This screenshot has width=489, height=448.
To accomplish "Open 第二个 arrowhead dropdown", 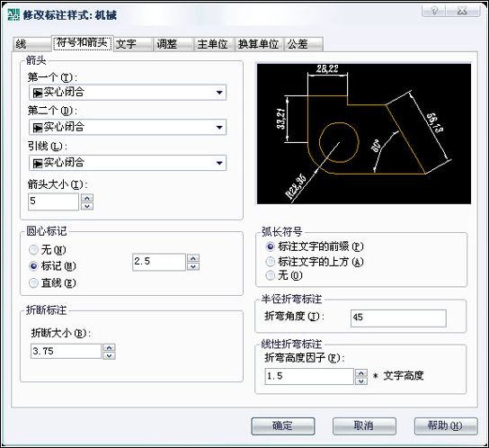I will pos(128,128).
